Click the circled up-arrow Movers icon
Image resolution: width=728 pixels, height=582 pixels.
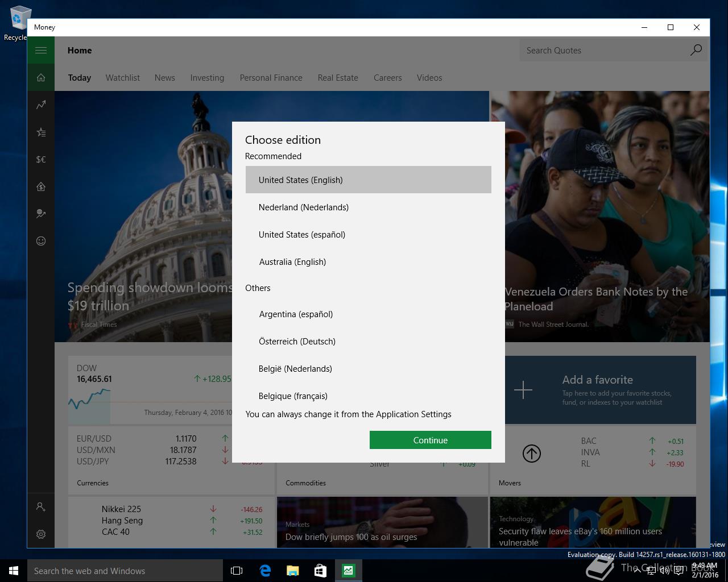[x=532, y=453]
